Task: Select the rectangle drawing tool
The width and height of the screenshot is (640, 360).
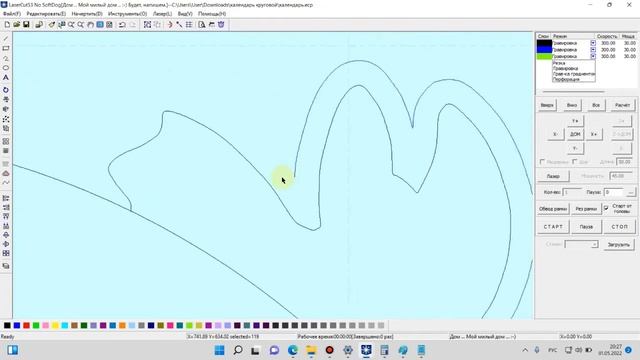Action: [x=6, y=48]
